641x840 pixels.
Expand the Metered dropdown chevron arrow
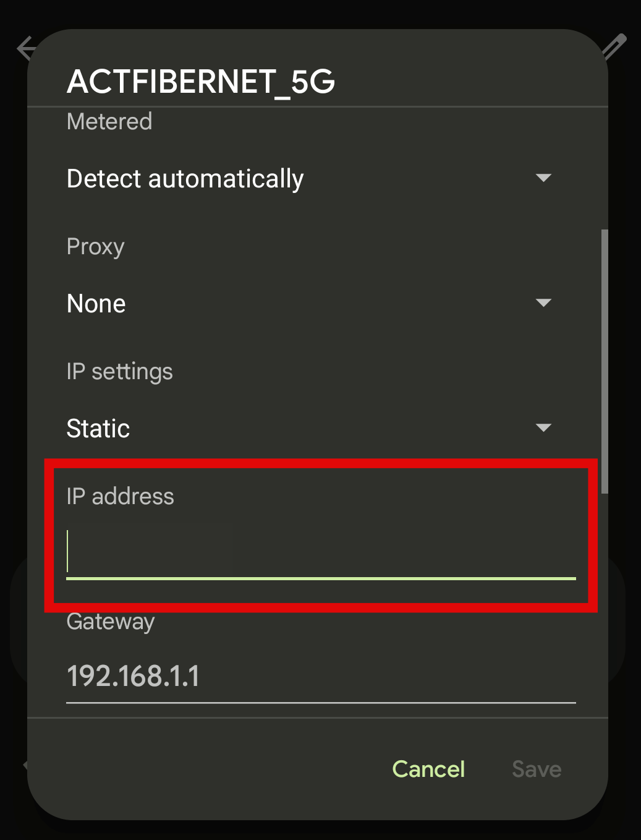543,178
